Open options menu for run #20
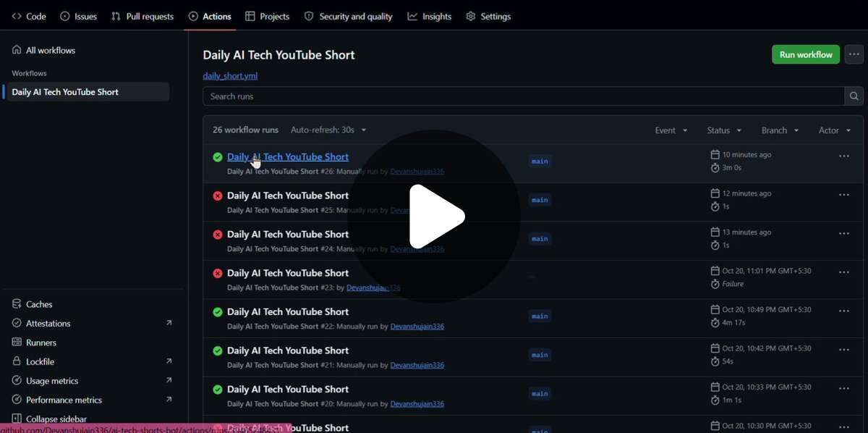 843,389
